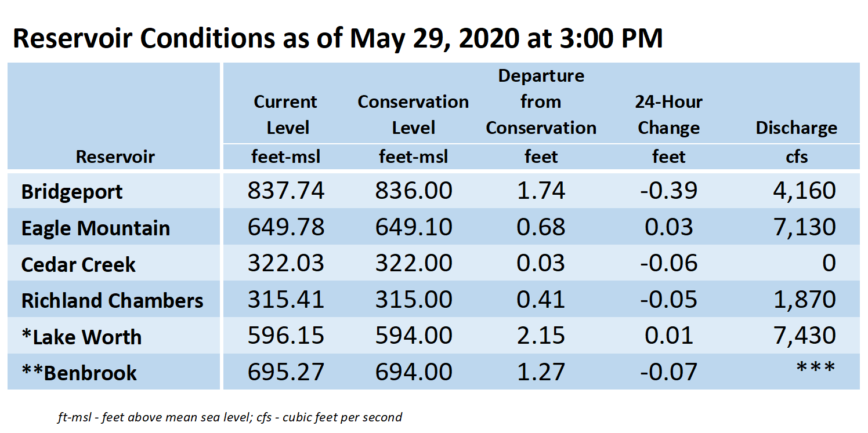Click the Conservation Level column header
868x433 pixels.
[x=413, y=115]
